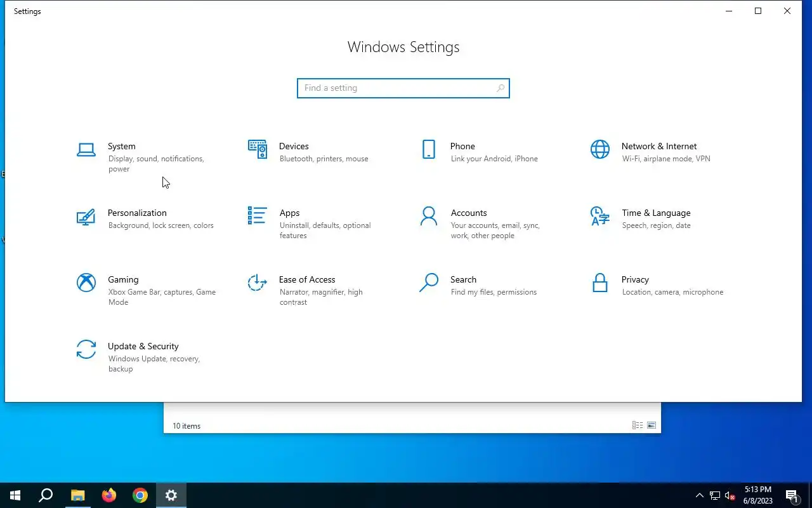Open the Accounts person icon

(429, 216)
